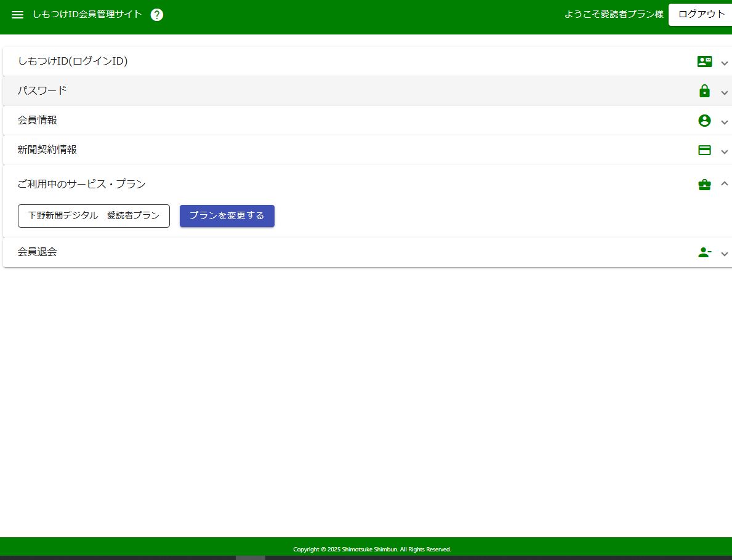Click the Shimotsuke Shimbun copyright footer text

[372, 550]
